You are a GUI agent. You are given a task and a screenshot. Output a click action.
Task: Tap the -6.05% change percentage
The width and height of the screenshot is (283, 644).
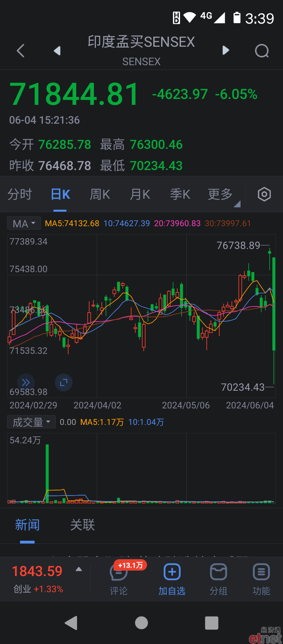[x=236, y=94]
